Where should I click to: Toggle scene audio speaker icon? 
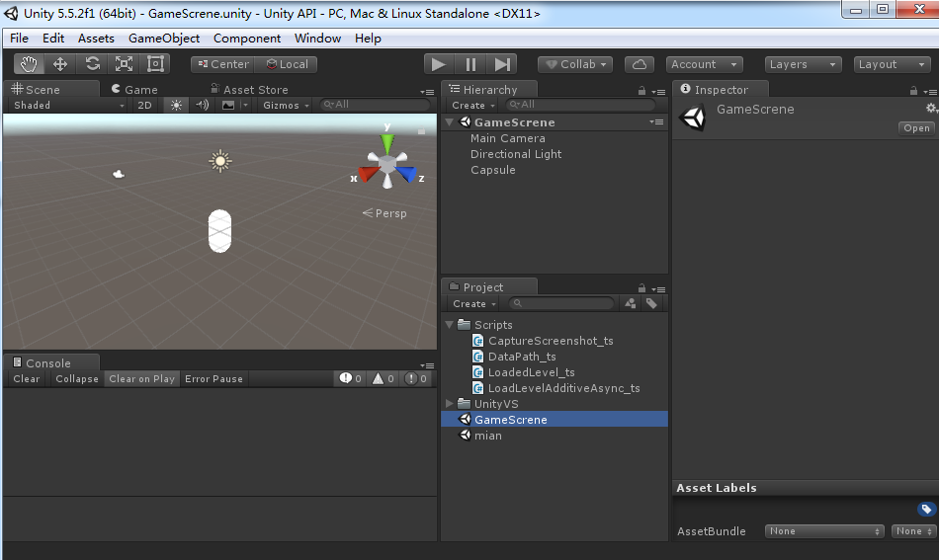click(x=203, y=105)
